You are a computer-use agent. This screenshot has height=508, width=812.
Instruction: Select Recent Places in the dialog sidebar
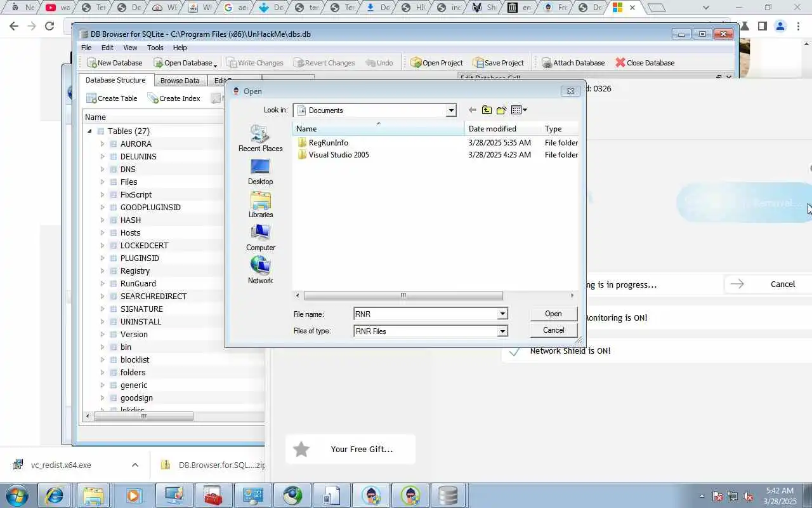coord(260,138)
